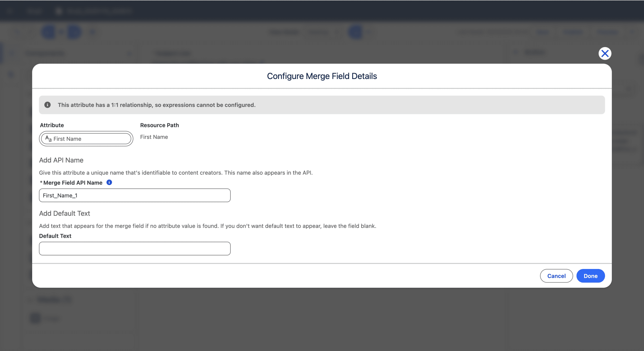Click the Add API Name section heading
Image resolution: width=644 pixels, height=351 pixels.
coord(61,160)
